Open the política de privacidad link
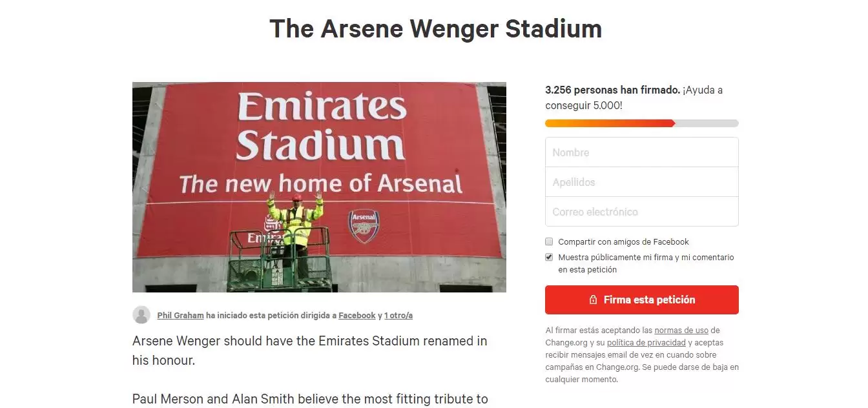The image size is (868, 408). (x=646, y=343)
